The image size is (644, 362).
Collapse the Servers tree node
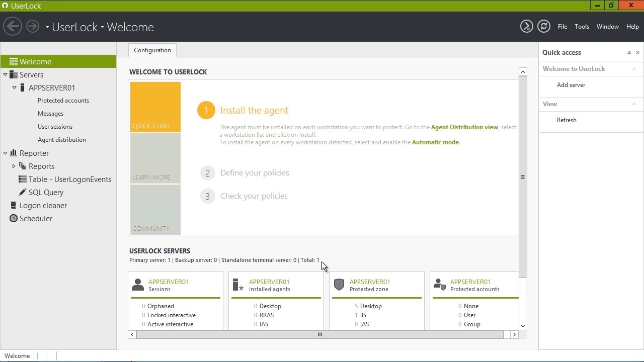6,75
